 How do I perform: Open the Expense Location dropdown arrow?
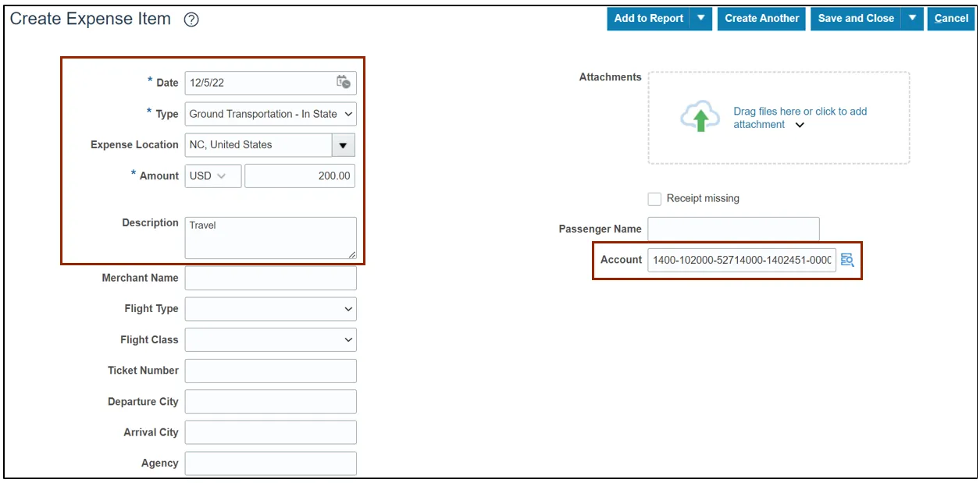(x=344, y=145)
